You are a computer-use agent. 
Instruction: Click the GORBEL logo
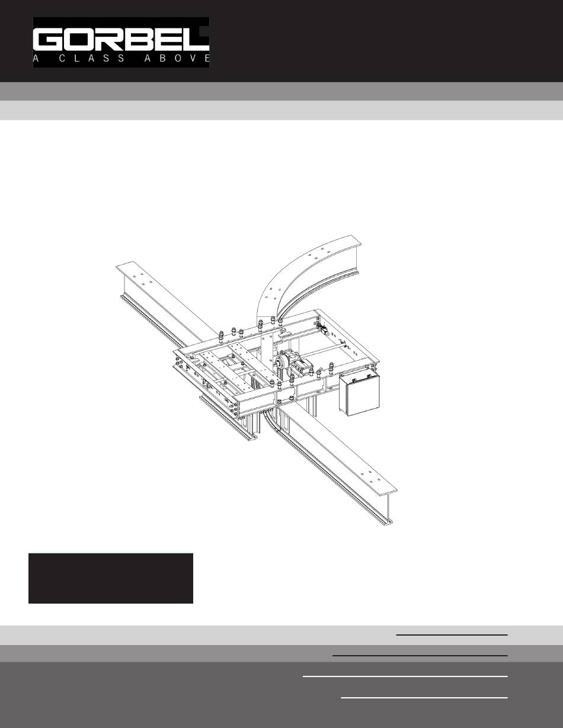pyautogui.click(x=121, y=42)
